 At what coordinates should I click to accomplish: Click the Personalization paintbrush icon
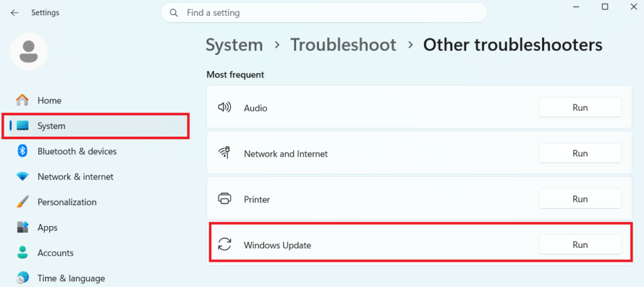(x=22, y=202)
